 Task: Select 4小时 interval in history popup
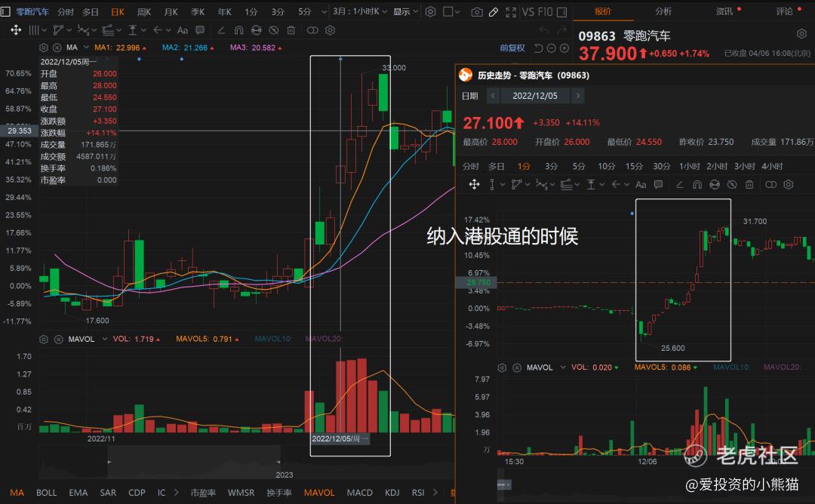click(x=772, y=166)
